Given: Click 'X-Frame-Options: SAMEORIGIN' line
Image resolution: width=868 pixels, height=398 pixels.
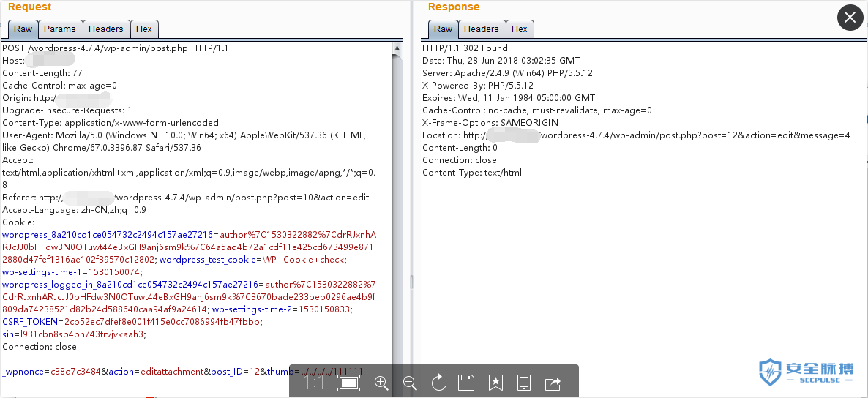Looking at the screenshot, I should click(490, 123).
